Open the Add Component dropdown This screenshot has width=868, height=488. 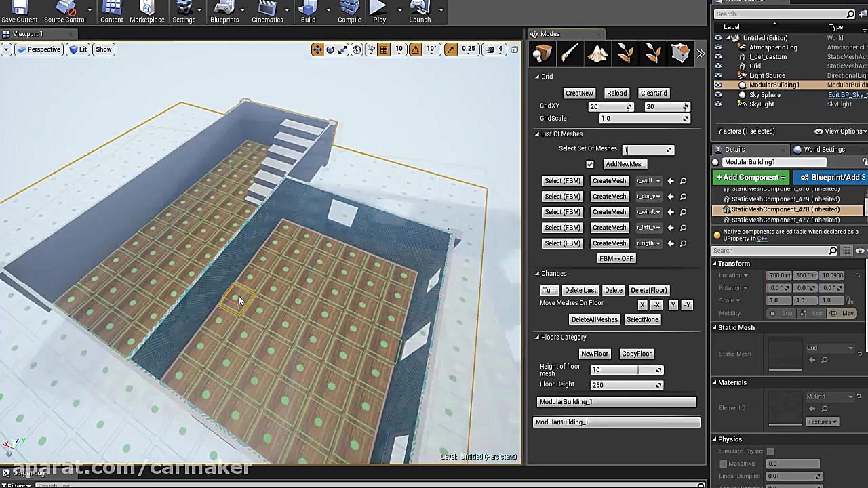coord(751,178)
